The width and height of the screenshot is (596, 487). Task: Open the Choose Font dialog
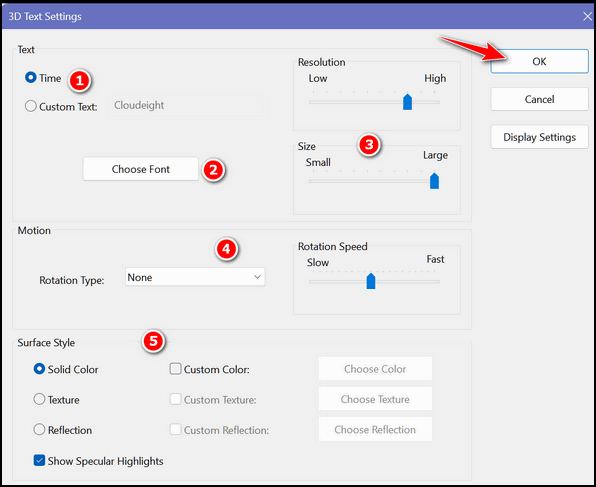point(141,169)
